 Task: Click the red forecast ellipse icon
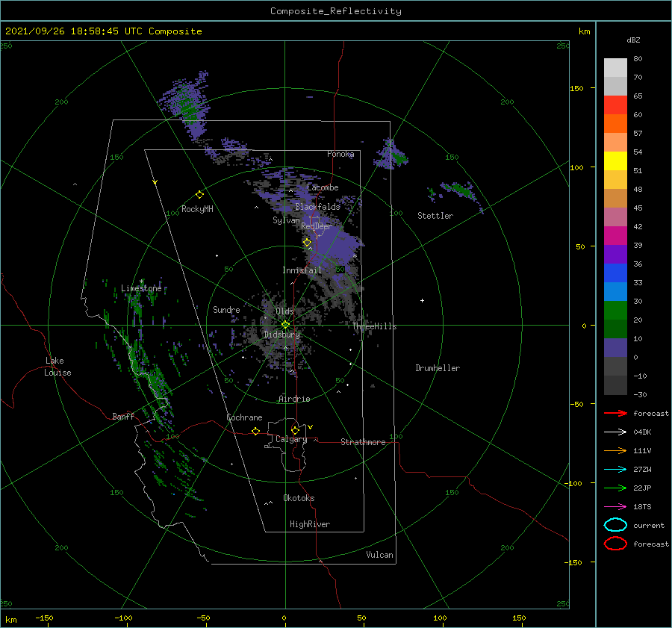pos(615,544)
